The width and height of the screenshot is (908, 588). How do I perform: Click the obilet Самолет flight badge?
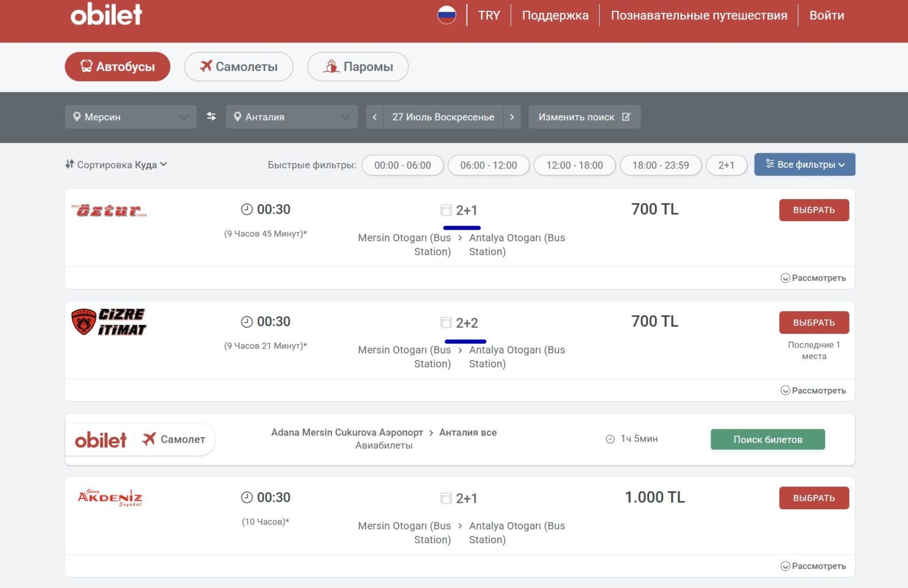point(140,439)
